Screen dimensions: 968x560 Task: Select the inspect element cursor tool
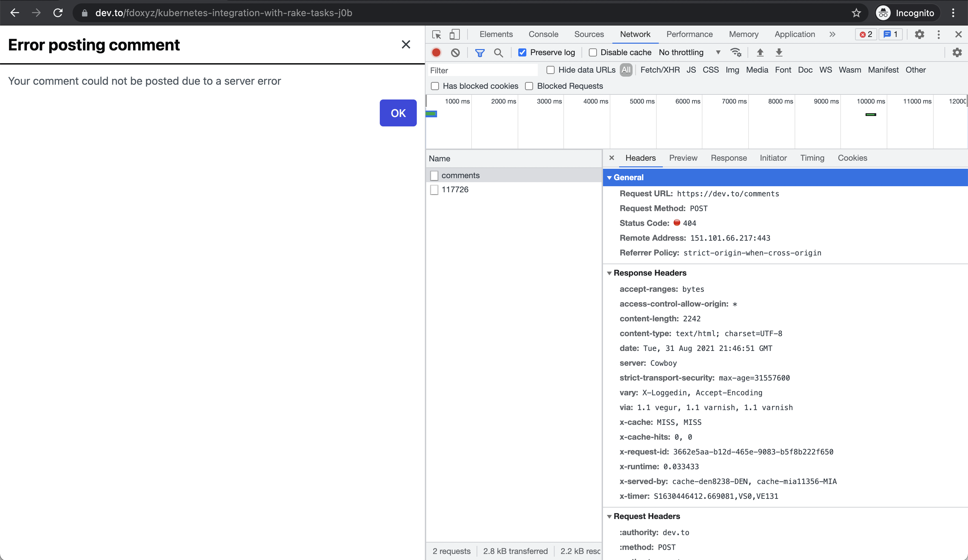[x=437, y=35]
